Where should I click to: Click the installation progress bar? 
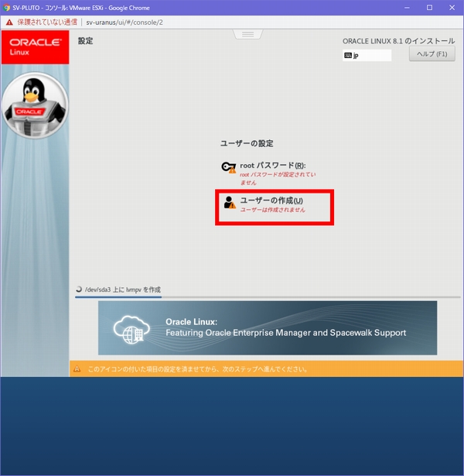point(268,297)
